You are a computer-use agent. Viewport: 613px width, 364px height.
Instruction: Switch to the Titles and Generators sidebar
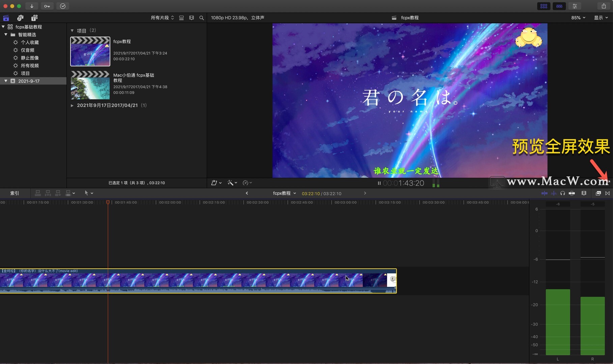(x=34, y=18)
